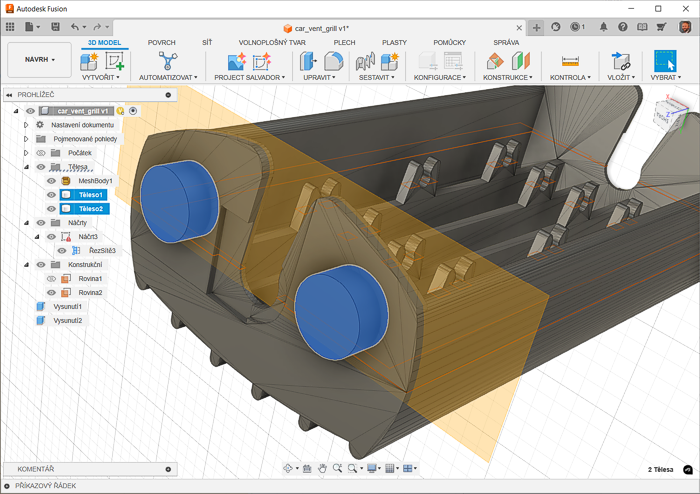This screenshot has height=494, width=700.
Task: Toggle visibility of Počátek folder
Action: 41,153
